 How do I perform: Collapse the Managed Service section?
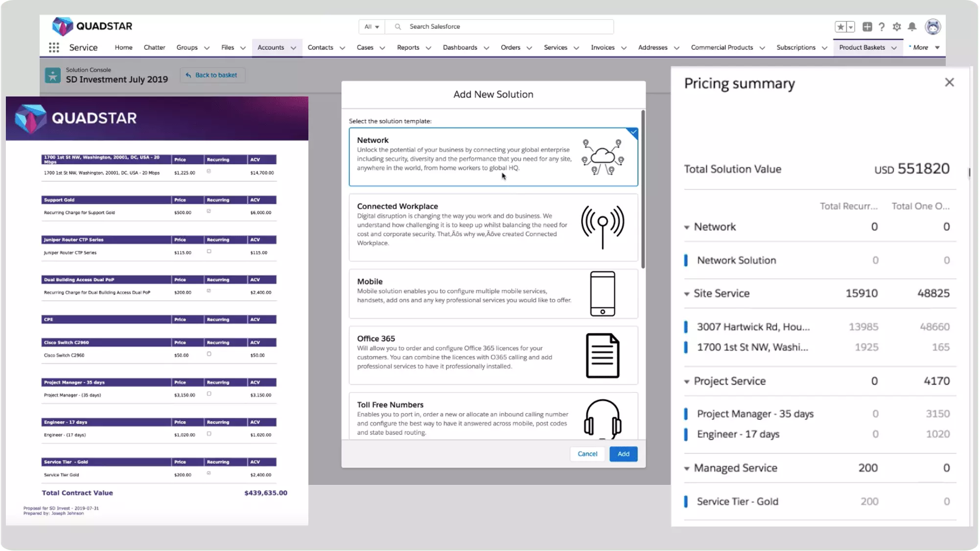(x=687, y=469)
